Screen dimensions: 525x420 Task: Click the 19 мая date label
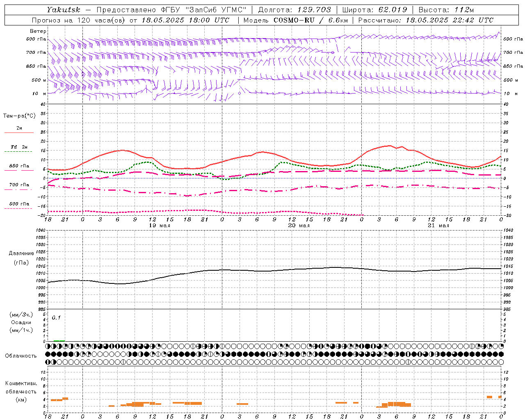click(160, 226)
